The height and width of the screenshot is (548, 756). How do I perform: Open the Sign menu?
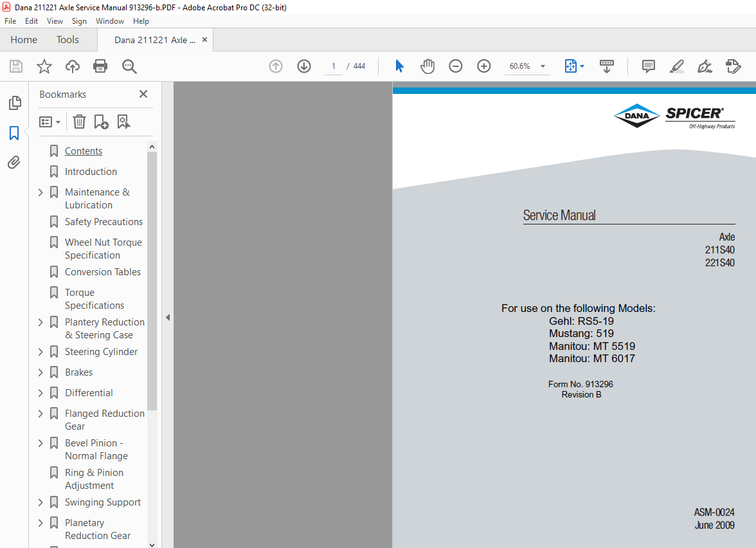point(79,21)
